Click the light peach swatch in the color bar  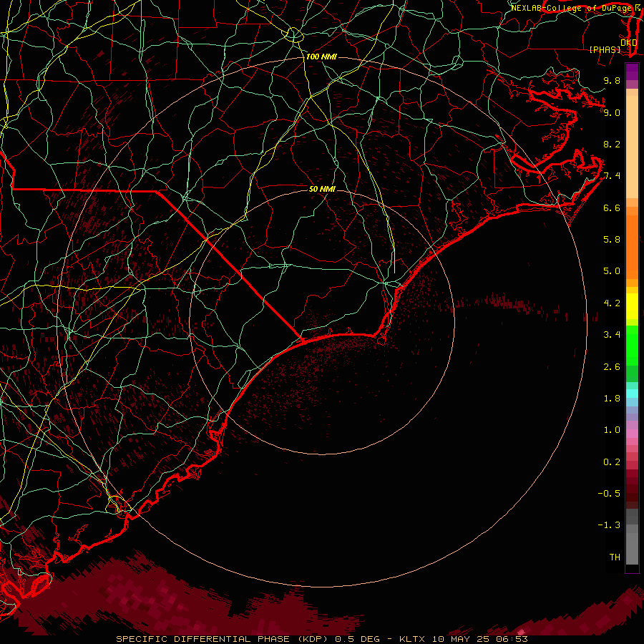pyautogui.click(x=632, y=148)
